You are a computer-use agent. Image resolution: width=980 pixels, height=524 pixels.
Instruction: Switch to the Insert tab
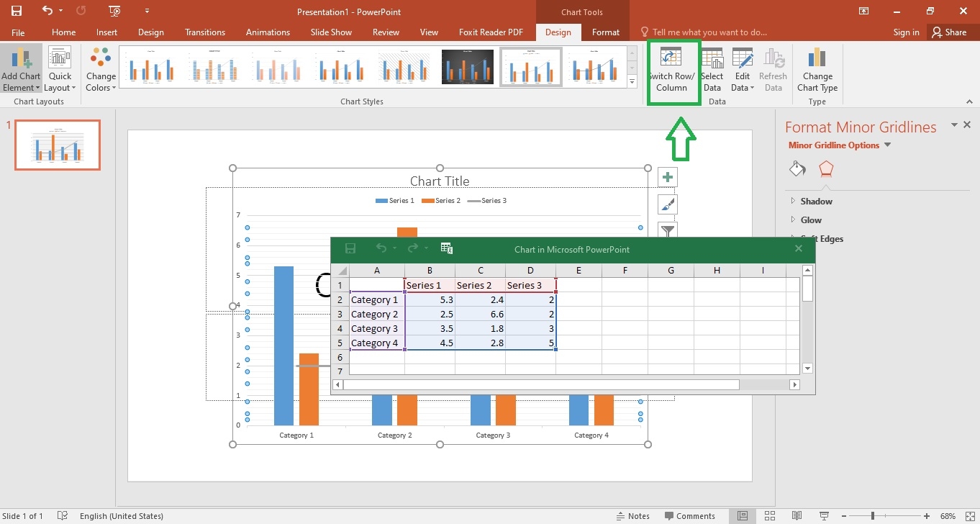pyautogui.click(x=106, y=32)
